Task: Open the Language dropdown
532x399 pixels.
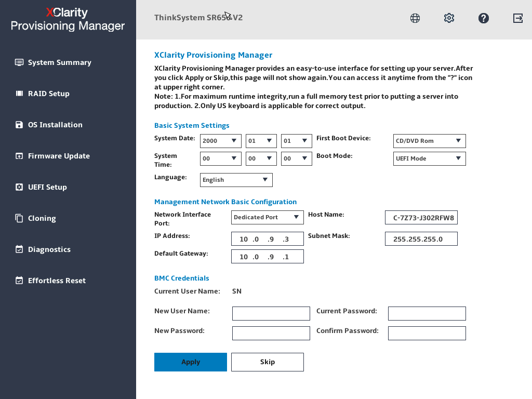Action: click(236, 180)
